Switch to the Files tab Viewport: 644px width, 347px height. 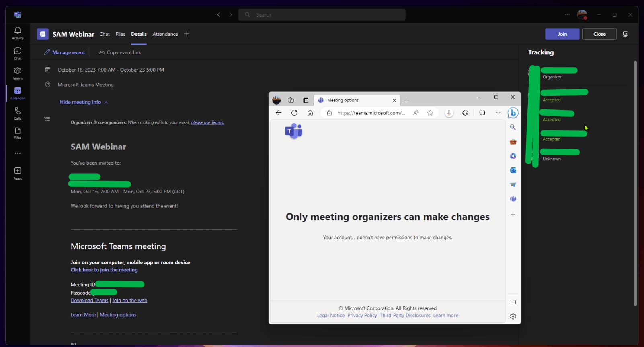121,34
